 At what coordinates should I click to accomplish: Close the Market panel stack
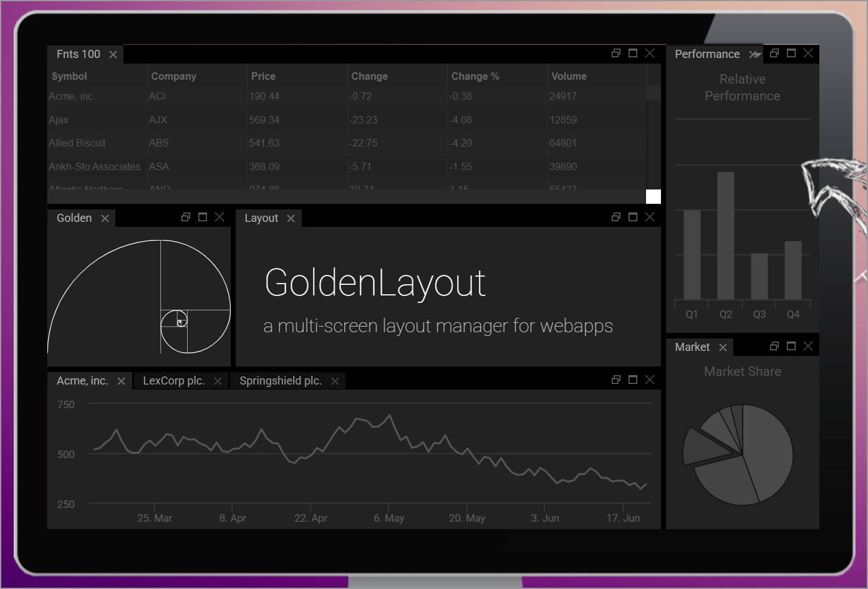[x=808, y=346]
